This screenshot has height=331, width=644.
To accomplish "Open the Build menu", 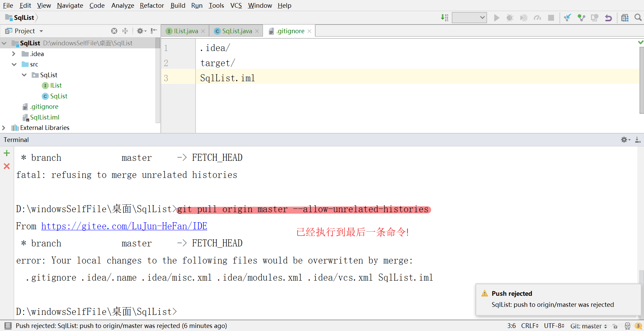I will (x=178, y=5).
